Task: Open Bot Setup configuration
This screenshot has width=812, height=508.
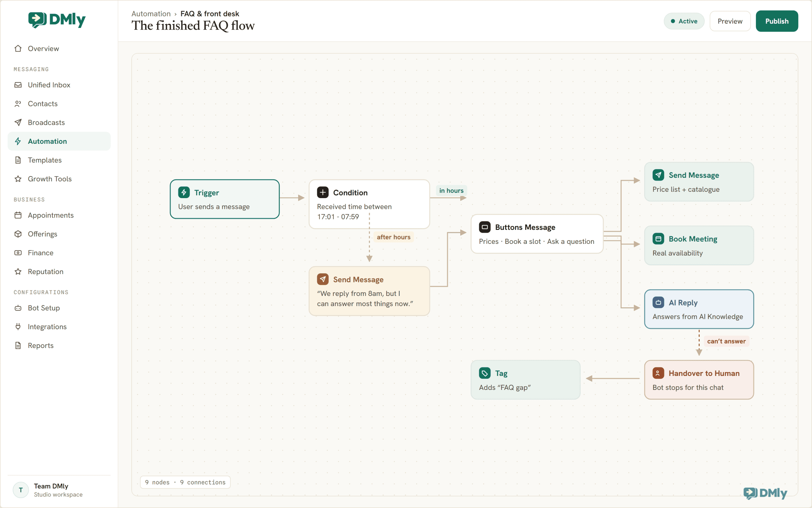Action: click(59, 308)
